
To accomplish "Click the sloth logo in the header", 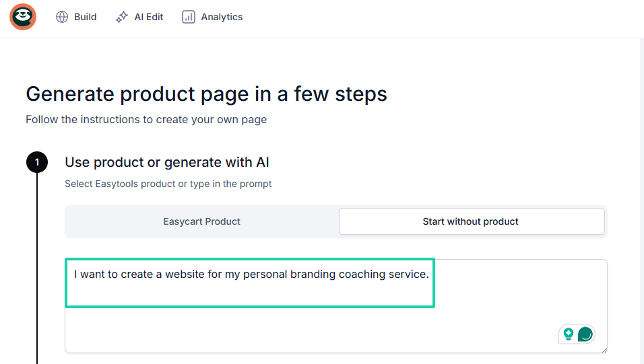I will [x=23, y=17].
